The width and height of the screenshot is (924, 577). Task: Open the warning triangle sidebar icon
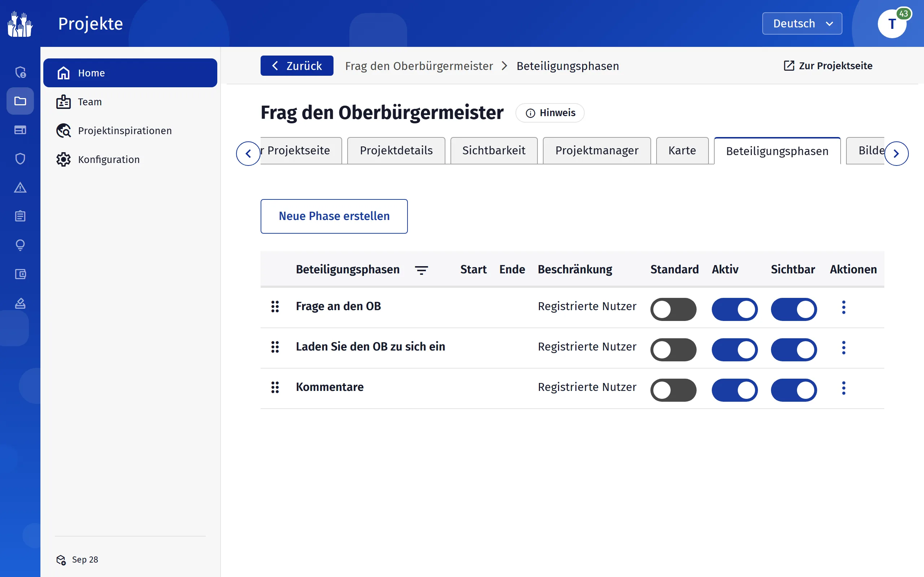point(20,188)
